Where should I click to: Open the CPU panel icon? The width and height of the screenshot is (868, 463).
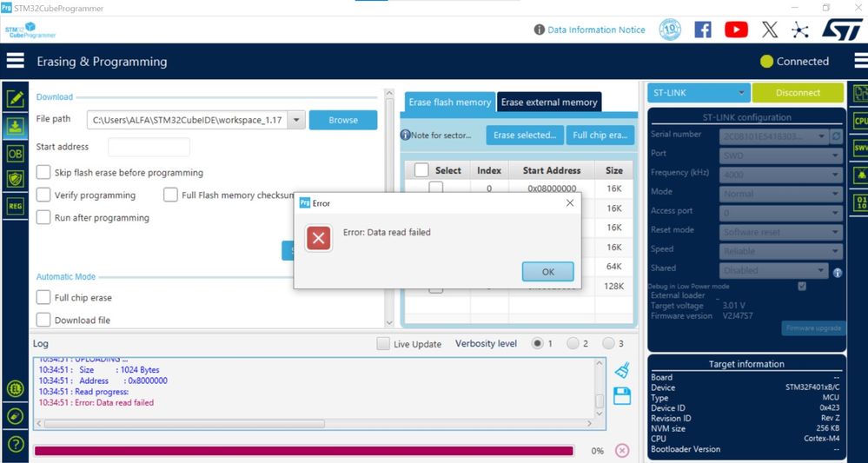[861, 121]
